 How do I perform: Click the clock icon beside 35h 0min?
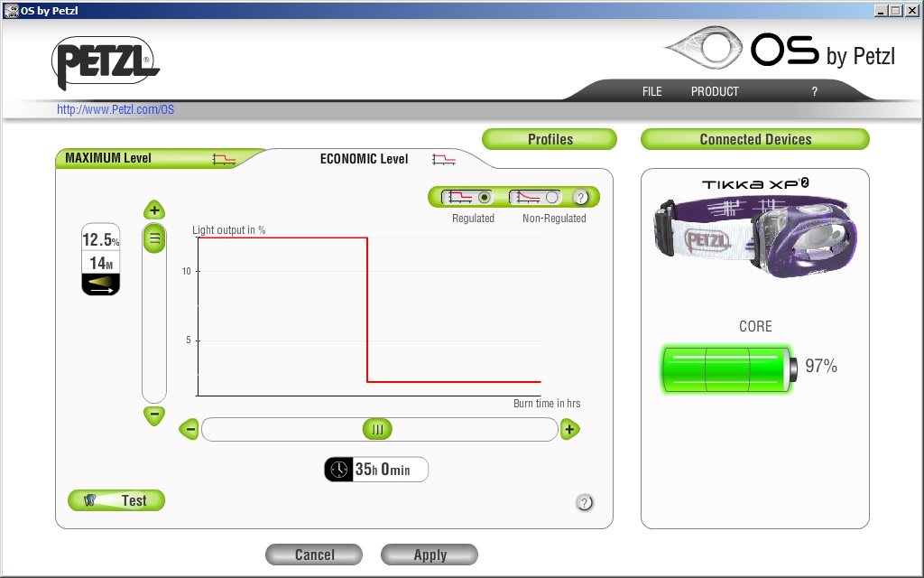pos(339,470)
